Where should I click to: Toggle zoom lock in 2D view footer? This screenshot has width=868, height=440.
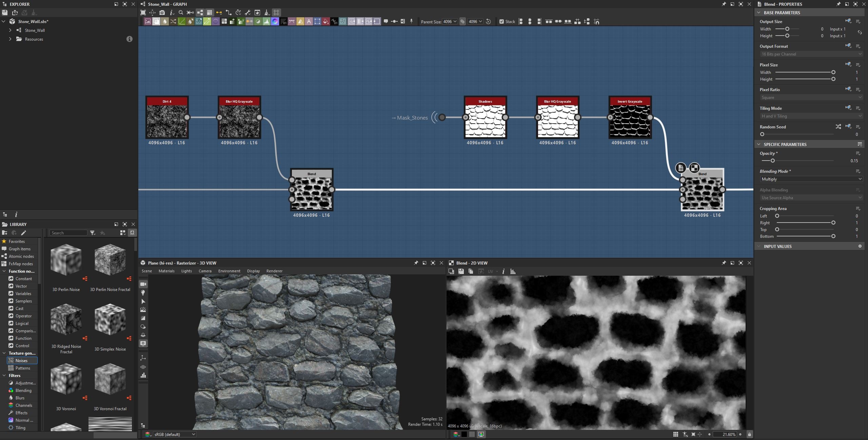click(749, 434)
